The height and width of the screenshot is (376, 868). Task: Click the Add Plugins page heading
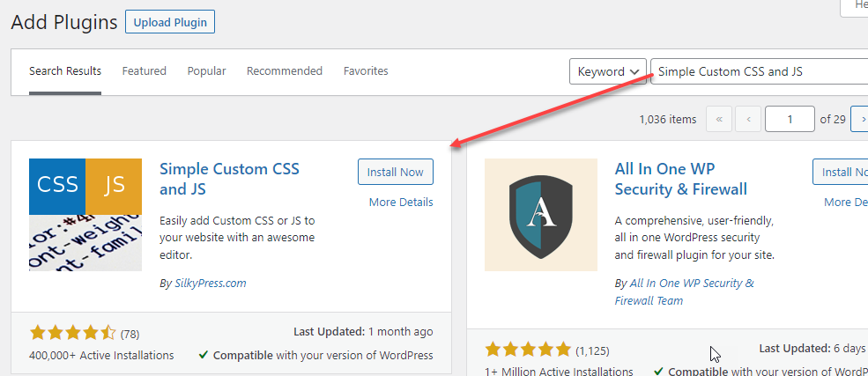pyautogui.click(x=64, y=23)
